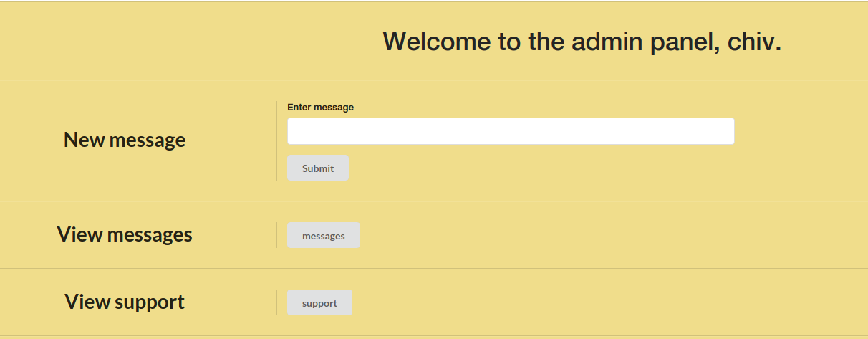Select the New message section heading
The width and height of the screenshot is (868, 339).
point(125,140)
